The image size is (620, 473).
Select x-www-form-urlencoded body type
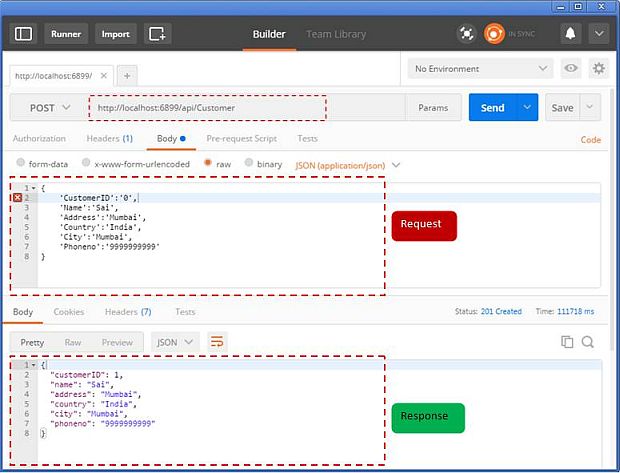pos(86,163)
